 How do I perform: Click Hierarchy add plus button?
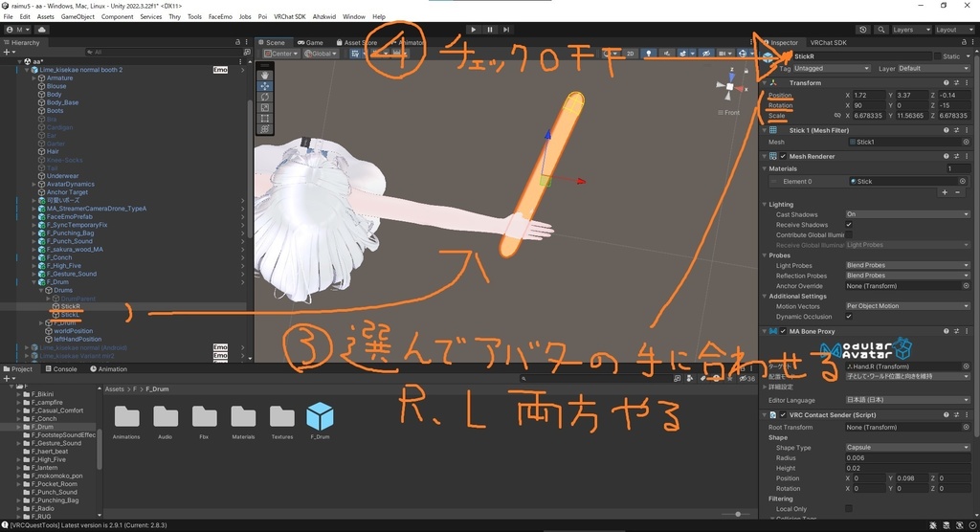6,53
